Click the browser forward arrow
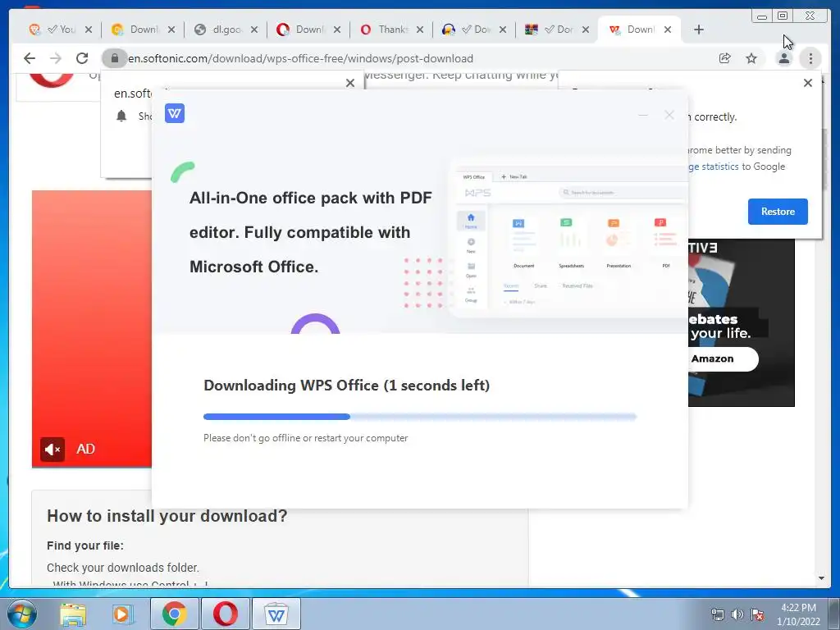840x630 pixels. [x=56, y=58]
